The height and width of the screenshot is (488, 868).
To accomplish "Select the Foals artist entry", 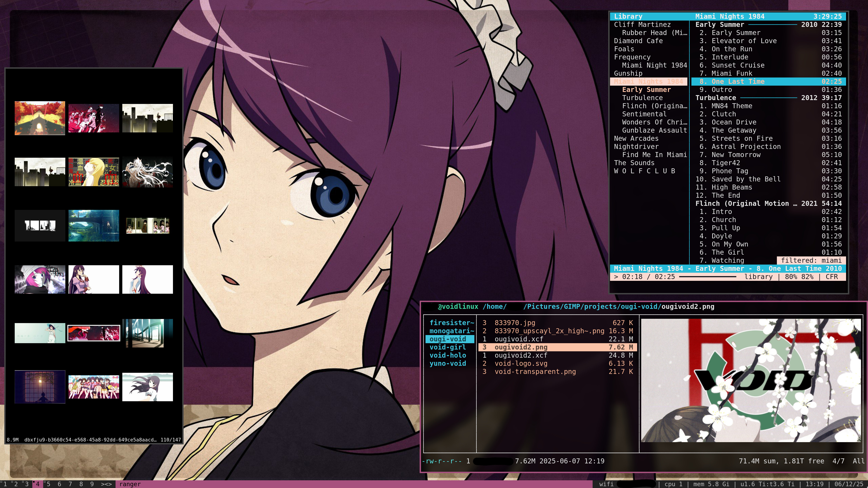I will [624, 49].
